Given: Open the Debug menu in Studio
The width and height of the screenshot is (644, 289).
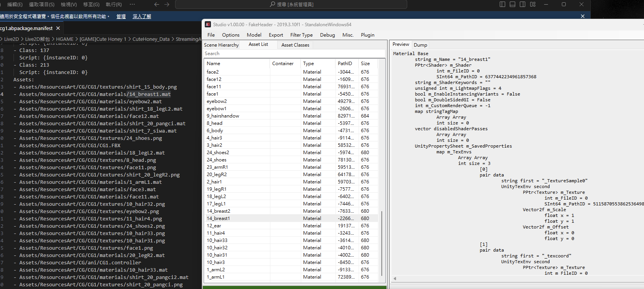Looking at the screenshot, I should click(327, 35).
